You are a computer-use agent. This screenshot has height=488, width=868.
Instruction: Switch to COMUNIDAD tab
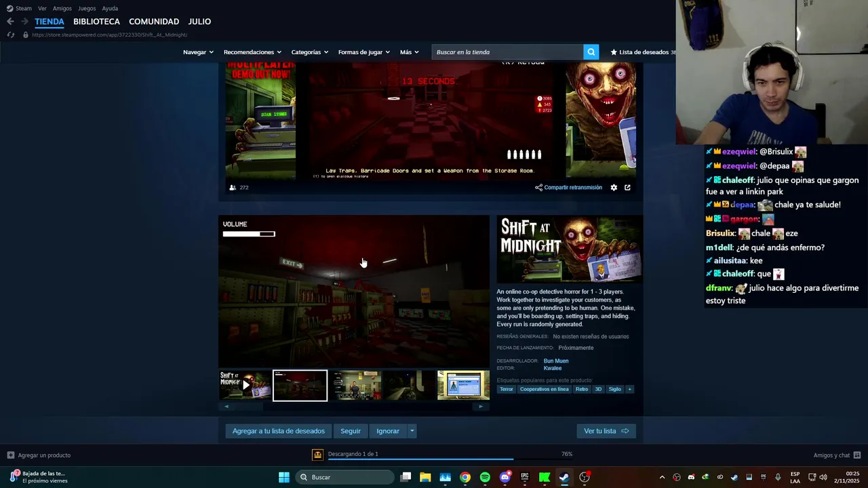(x=154, y=22)
